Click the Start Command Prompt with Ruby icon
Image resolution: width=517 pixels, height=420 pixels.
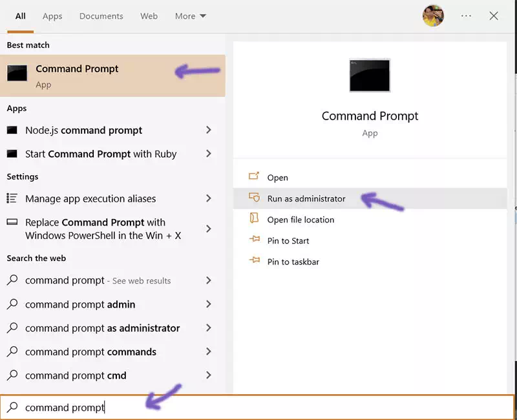[12, 154]
